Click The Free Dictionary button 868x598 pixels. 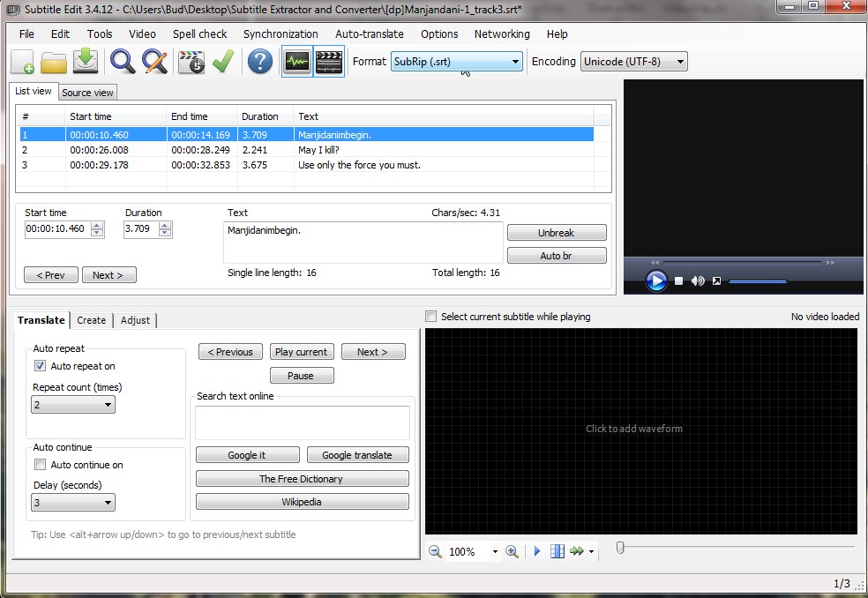[302, 478]
